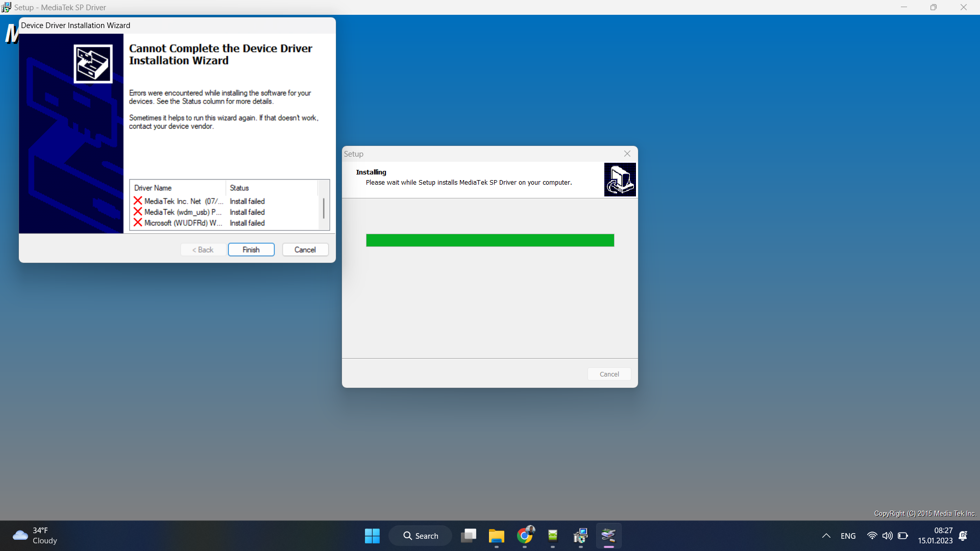Click the driver list vertical scrollbar
This screenshot has width=980, height=551.
pyautogui.click(x=324, y=208)
